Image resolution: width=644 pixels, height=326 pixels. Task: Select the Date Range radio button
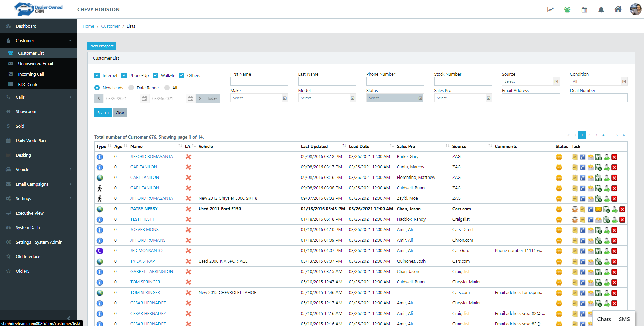[131, 88]
